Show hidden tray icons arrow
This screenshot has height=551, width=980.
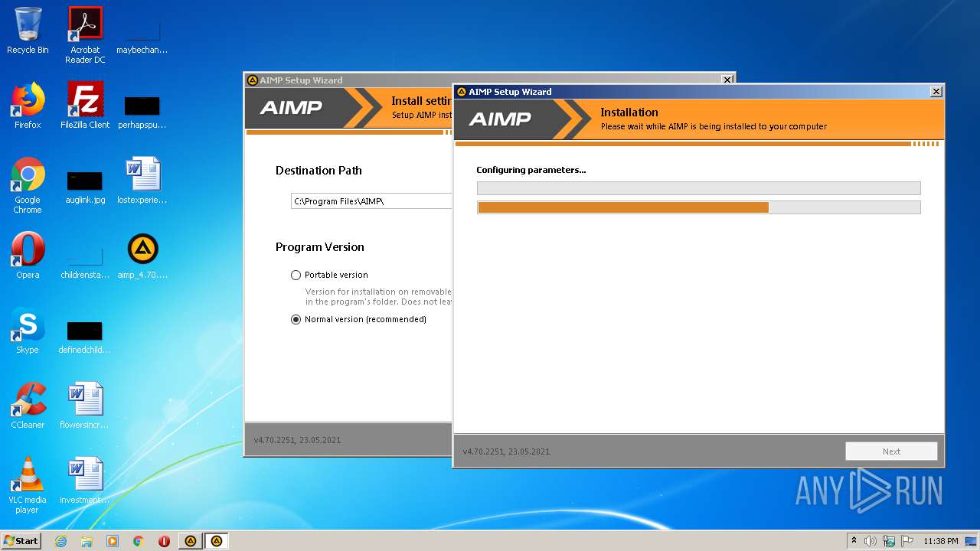[x=854, y=541]
